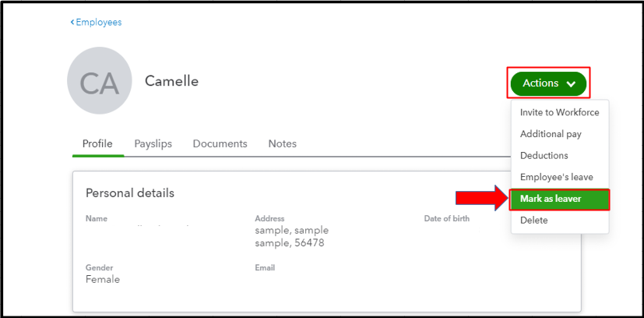Choose Delete from Actions menu
The height and width of the screenshot is (318, 644).
coord(559,221)
